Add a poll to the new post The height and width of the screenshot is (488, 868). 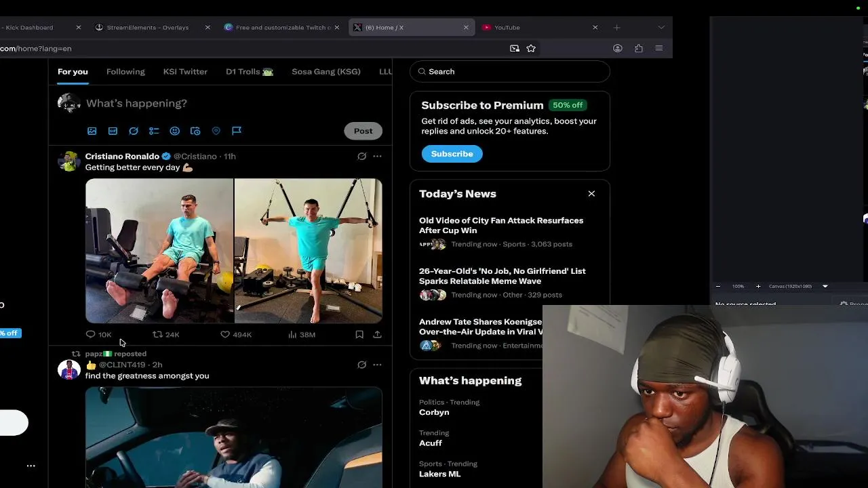154,131
